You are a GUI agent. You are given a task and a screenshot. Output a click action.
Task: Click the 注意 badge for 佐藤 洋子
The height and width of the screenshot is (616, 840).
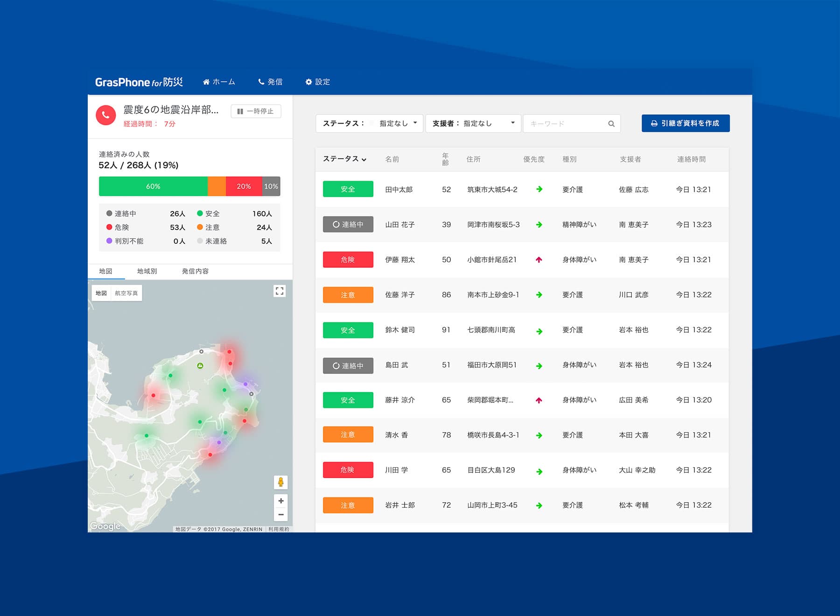(x=348, y=295)
